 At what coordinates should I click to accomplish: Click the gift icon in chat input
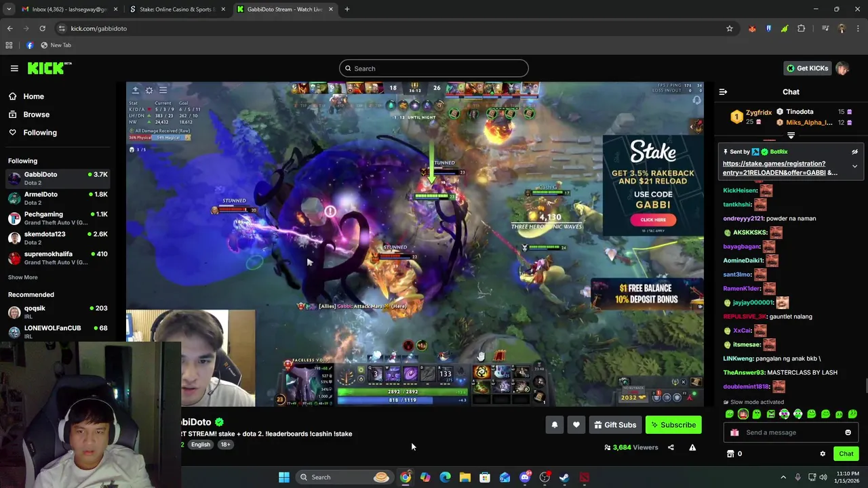(x=734, y=432)
